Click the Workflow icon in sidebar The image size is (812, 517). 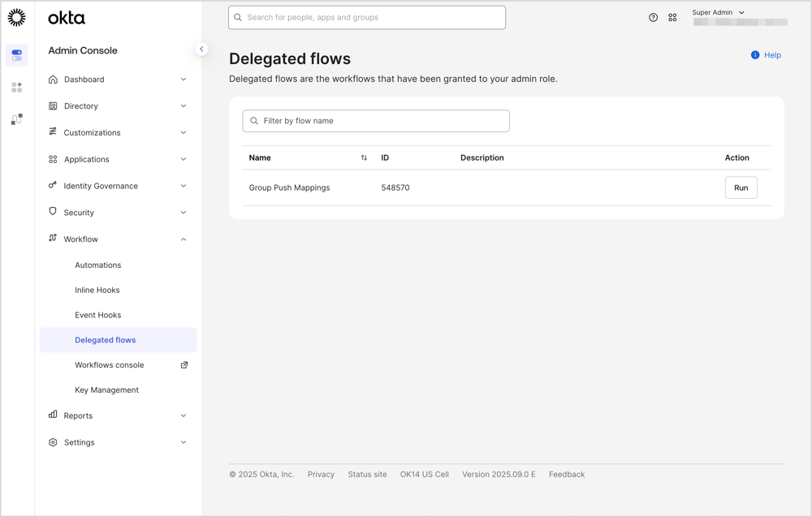53,238
